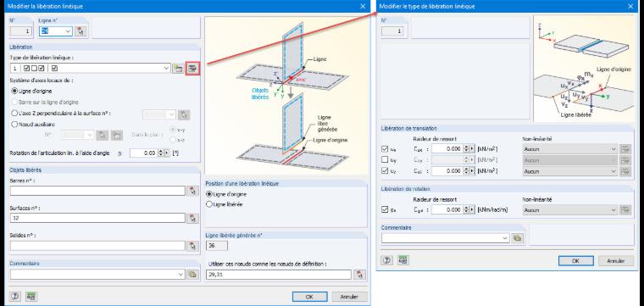This screenshot has height=306, width=644.
Task: Select L'axe Z perpendiculaire à la surface option
Action: (14, 113)
